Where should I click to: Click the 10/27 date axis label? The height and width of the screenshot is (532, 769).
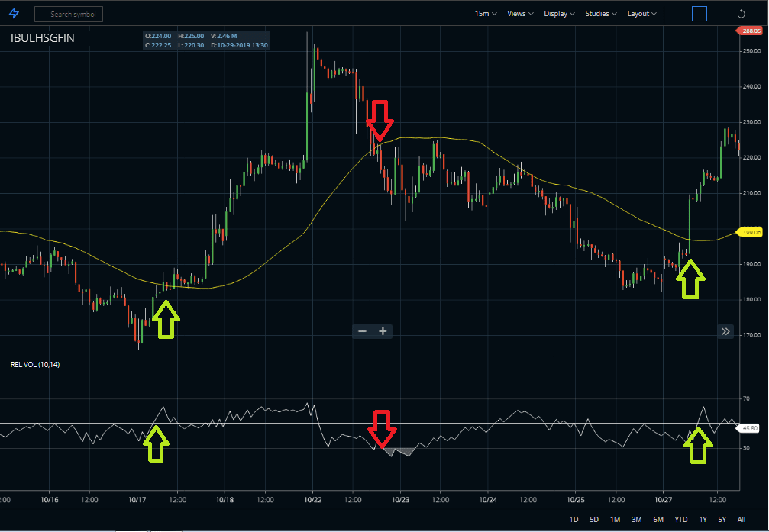point(663,500)
